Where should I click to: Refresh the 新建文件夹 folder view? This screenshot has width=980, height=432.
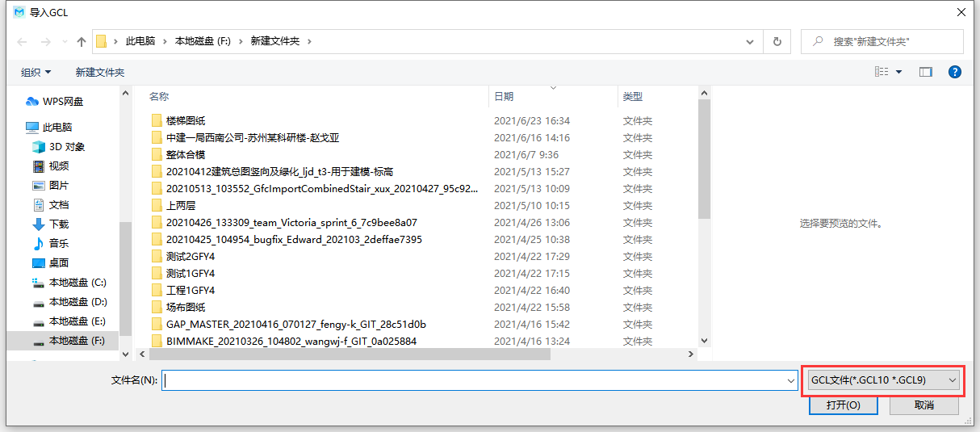click(777, 41)
